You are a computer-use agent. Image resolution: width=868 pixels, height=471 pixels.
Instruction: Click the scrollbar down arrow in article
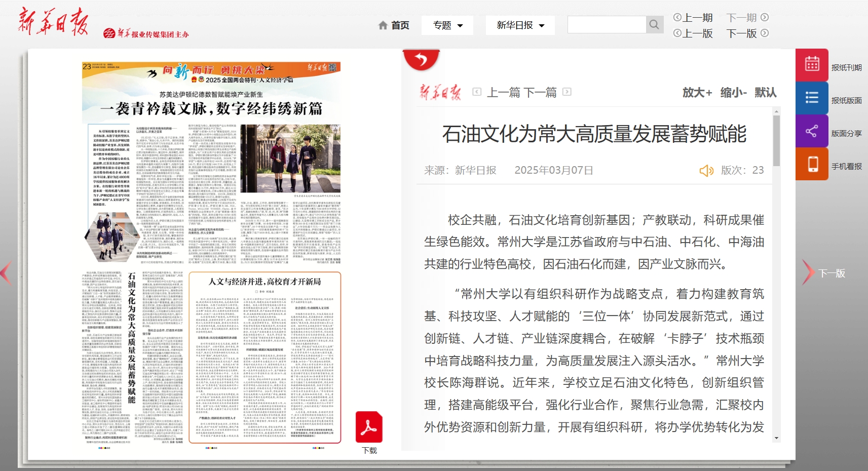click(x=776, y=438)
